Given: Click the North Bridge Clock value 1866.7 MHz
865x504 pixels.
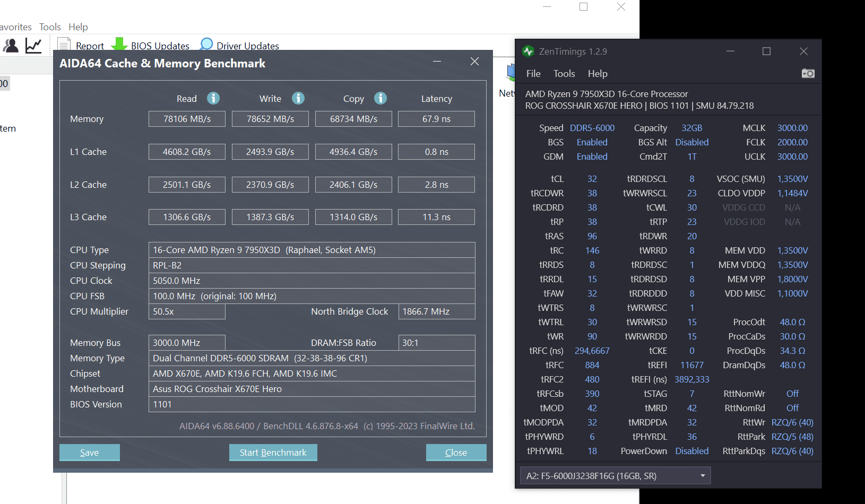Looking at the screenshot, I should pyautogui.click(x=437, y=311).
